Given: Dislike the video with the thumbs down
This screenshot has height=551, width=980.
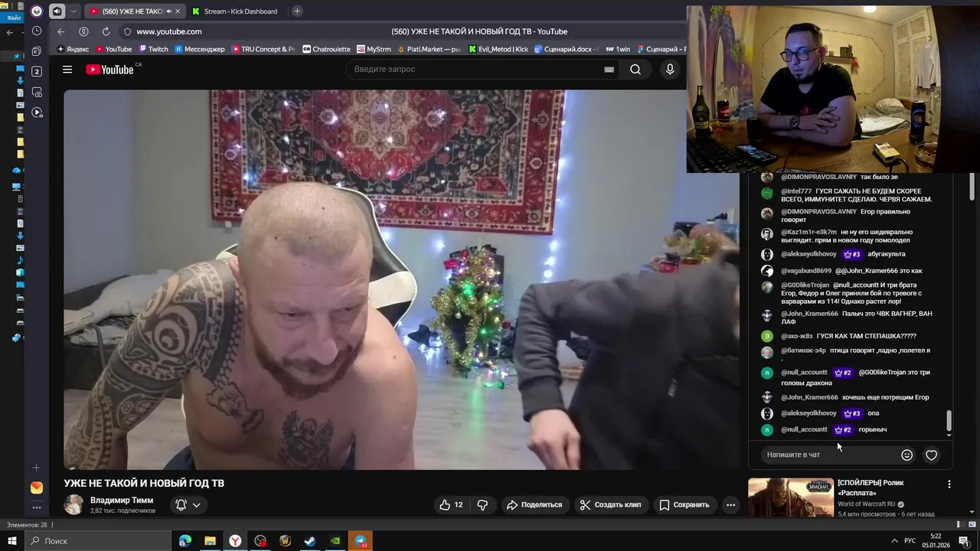Looking at the screenshot, I should tap(483, 505).
